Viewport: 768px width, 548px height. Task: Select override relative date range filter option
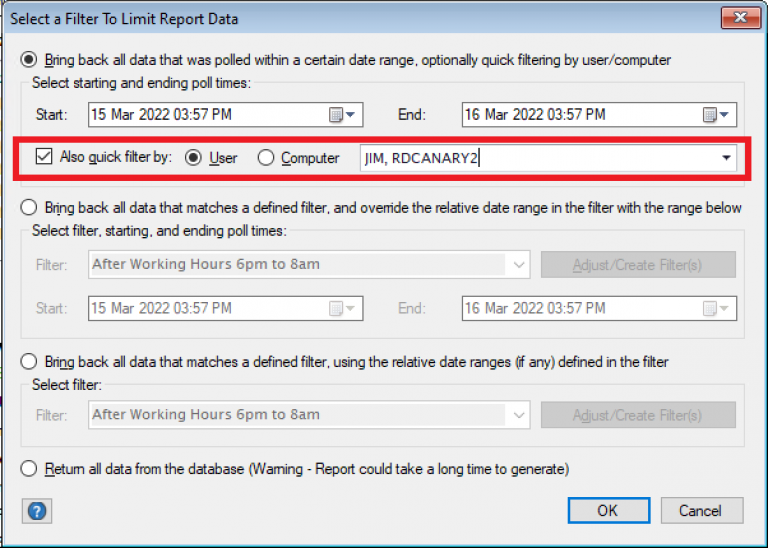click(x=28, y=207)
